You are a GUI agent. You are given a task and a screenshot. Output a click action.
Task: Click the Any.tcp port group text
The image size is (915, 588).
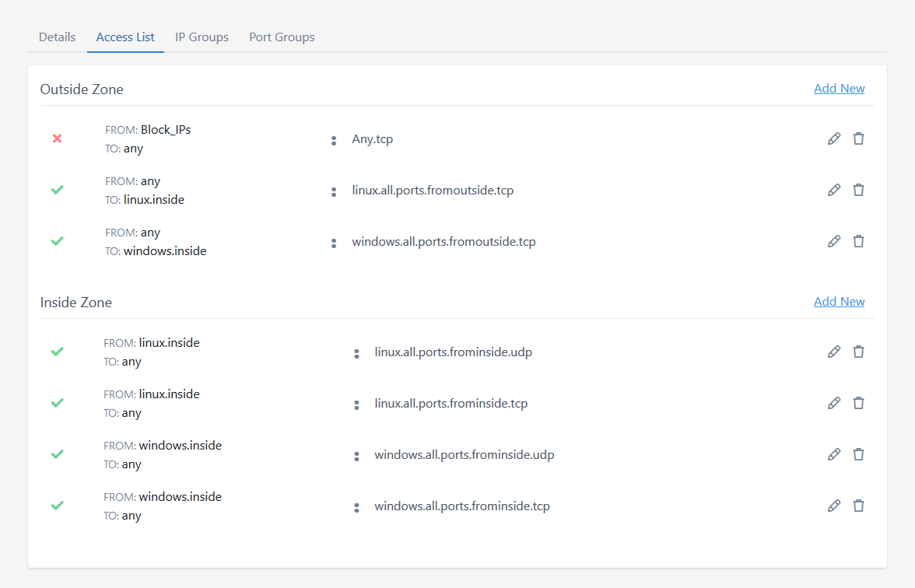[372, 139]
